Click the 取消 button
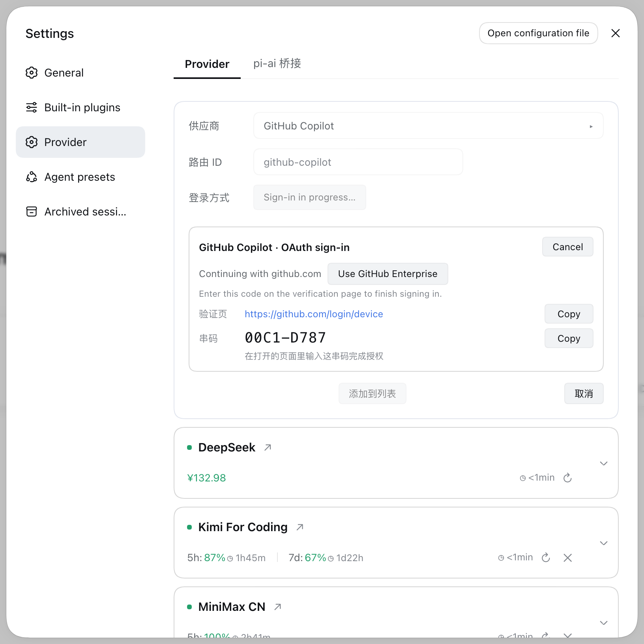The height and width of the screenshot is (644, 644). click(x=584, y=393)
